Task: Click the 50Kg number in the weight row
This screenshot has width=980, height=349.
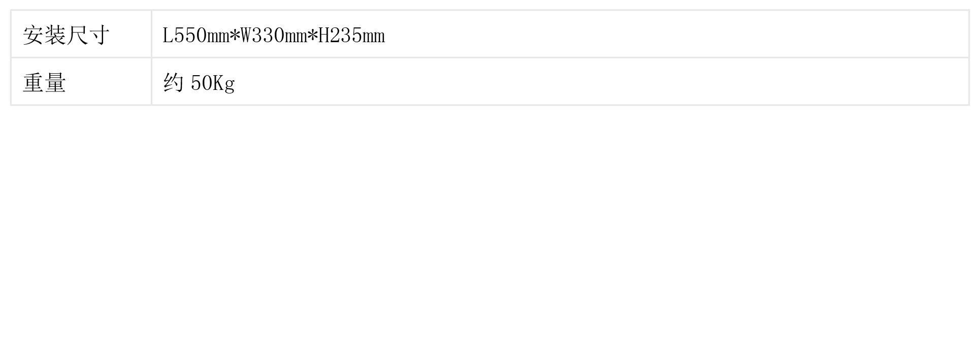Action: click(x=213, y=83)
